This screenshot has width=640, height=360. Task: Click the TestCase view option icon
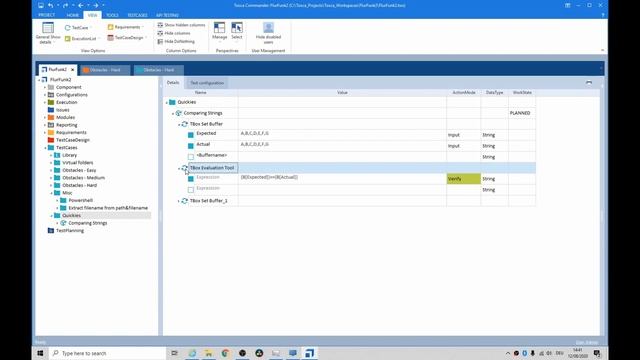[67, 27]
